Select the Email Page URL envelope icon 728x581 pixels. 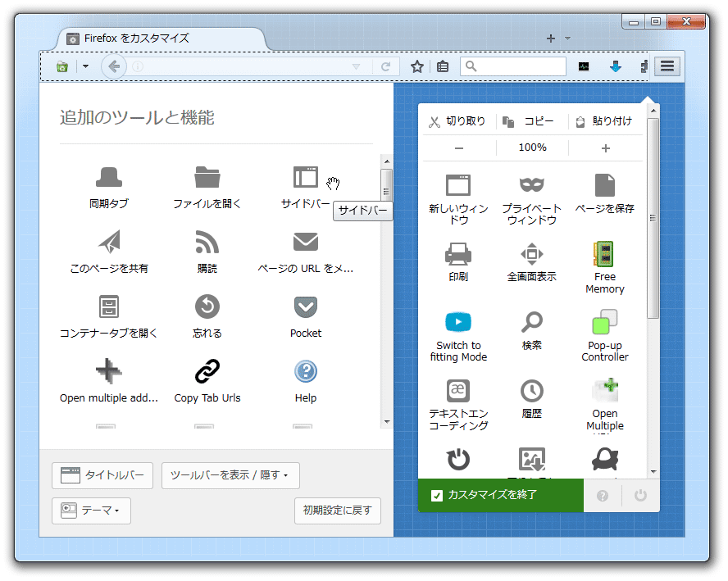[x=306, y=242]
